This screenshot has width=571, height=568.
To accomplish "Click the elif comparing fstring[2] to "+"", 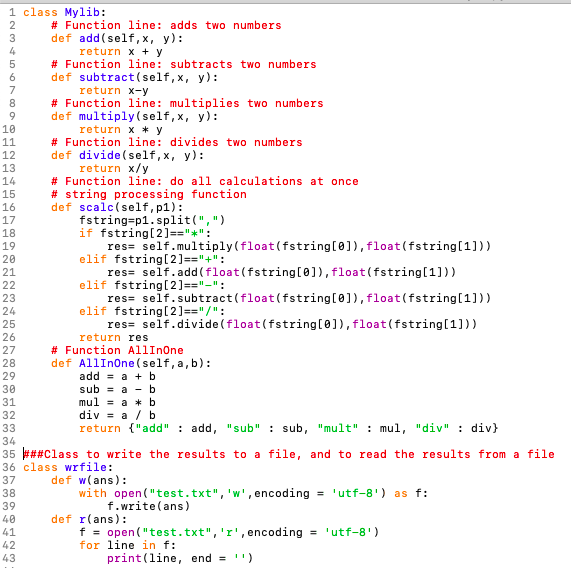I will pyautogui.click(x=152, y=260).
